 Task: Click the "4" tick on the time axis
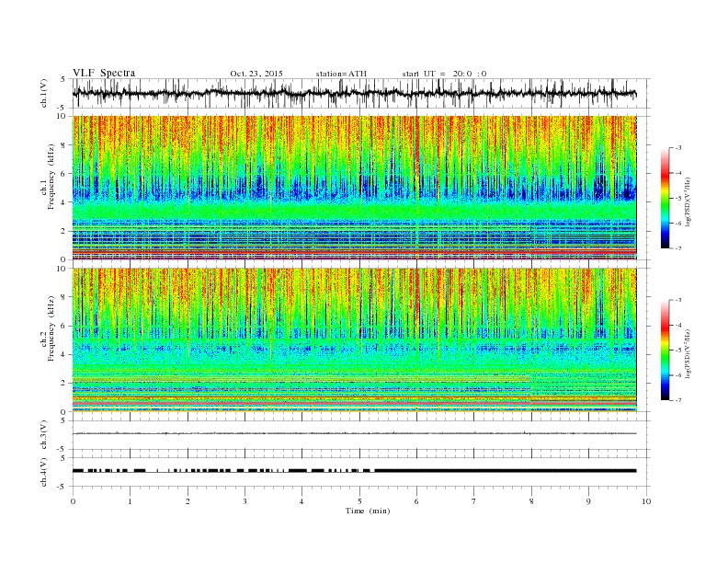pos(301,501)
